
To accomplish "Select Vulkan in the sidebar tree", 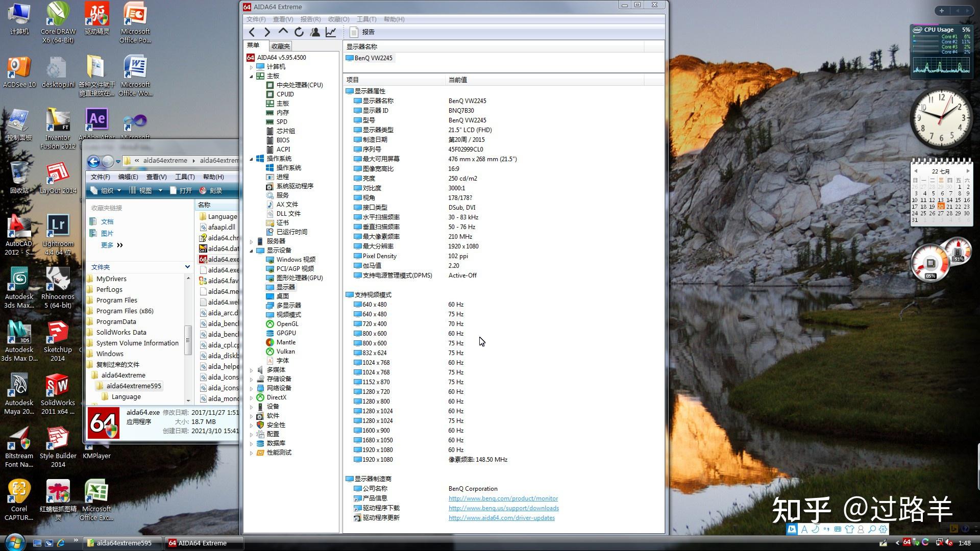I will click(285, 351).
